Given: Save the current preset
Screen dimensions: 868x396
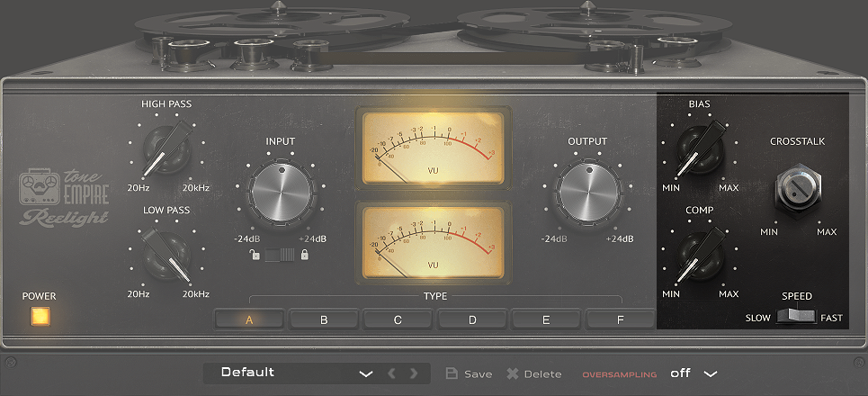Looking at the screenshot, I should (x=469, y=373).
